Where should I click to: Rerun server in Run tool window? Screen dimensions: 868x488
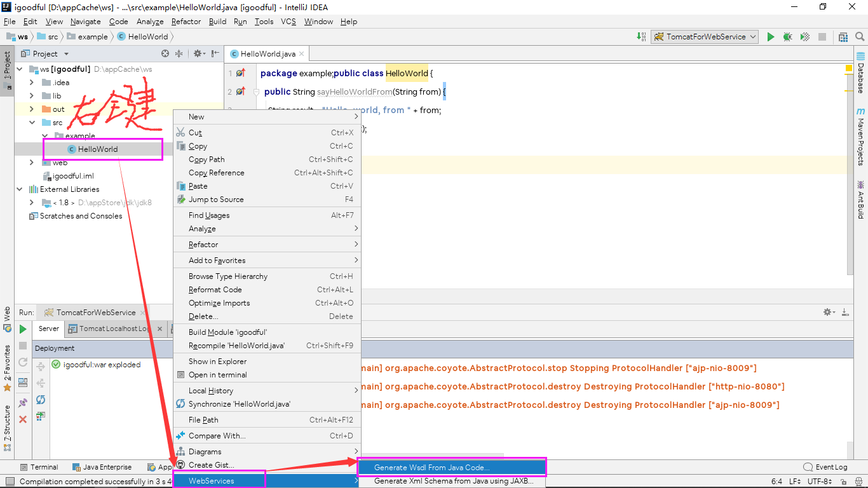pos(23,329)
